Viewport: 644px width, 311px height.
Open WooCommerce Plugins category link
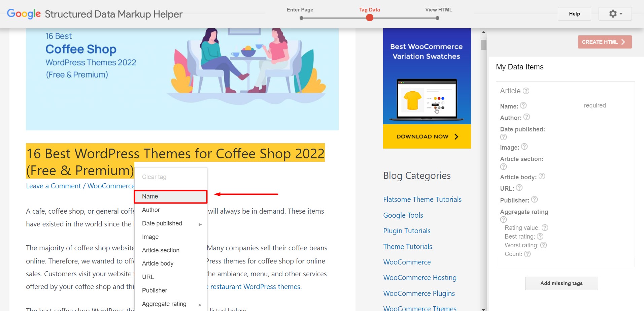click(419, 293)
